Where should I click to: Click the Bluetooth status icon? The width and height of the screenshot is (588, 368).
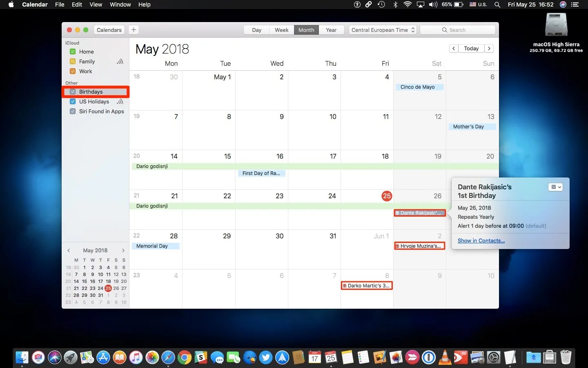coord(395,5)
